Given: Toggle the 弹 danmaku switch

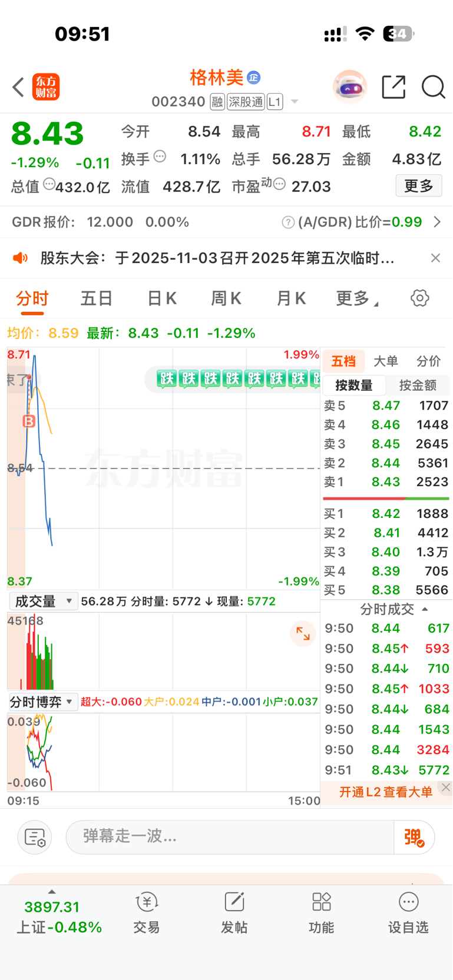Looking at the screenshot, I should (414, 837).
